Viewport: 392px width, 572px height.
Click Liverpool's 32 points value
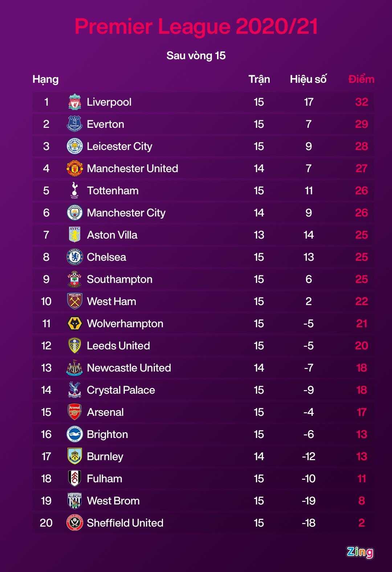[362, 102]
